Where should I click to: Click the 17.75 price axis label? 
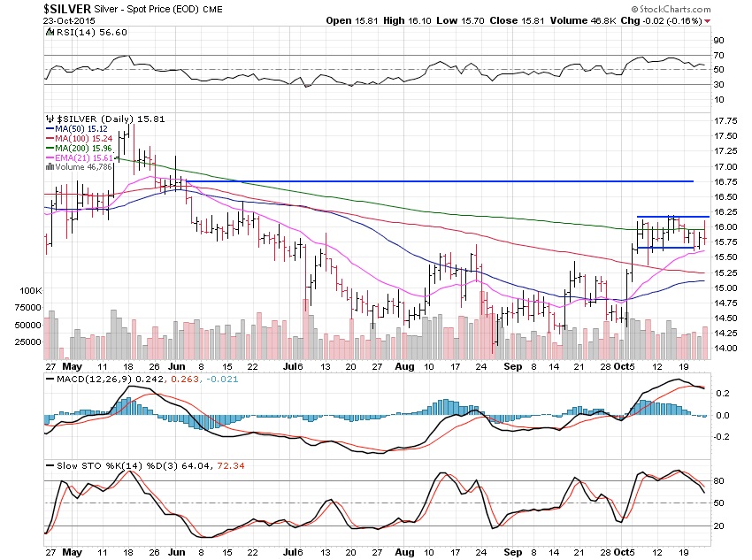click(x=725, y=121)
